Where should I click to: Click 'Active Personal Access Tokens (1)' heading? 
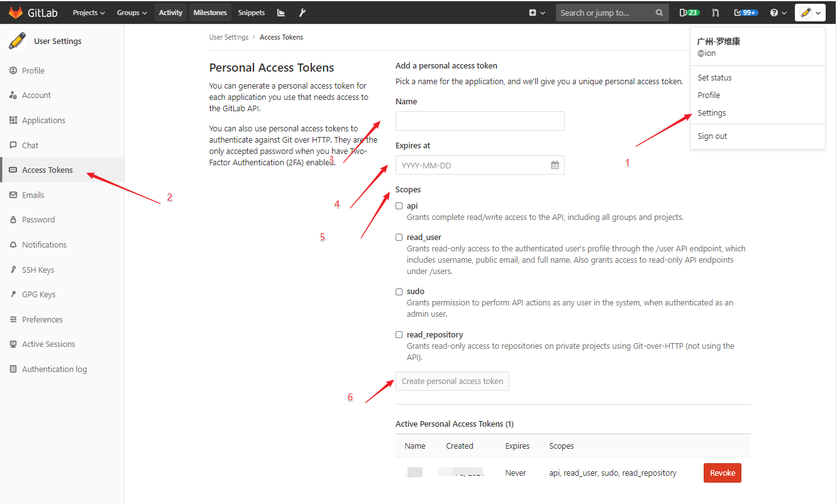click(x=455, y=424)
